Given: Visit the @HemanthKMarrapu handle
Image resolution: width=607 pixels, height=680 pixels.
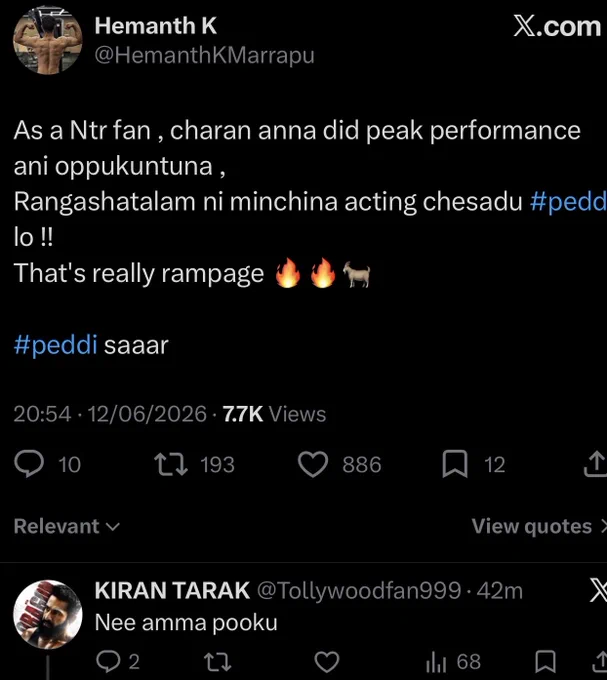Looking at the screenshot, I should coord(204,56).
